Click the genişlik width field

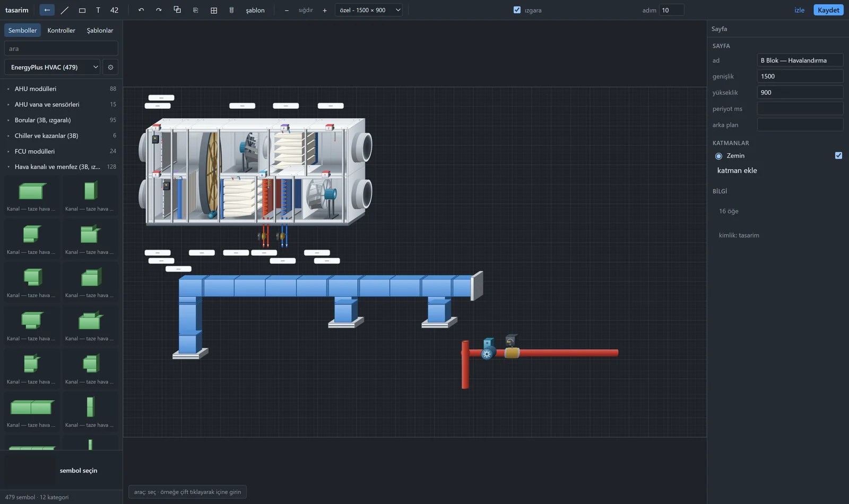(800, 76)
